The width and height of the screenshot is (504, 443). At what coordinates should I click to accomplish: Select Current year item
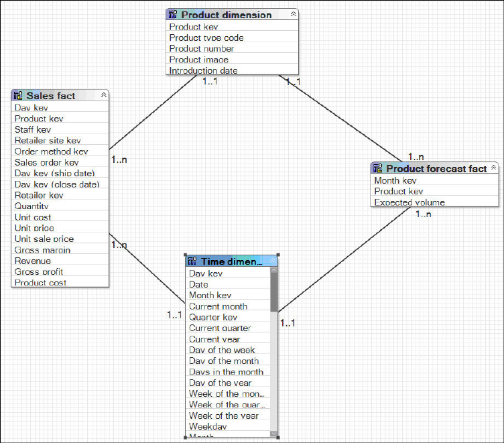229,339
